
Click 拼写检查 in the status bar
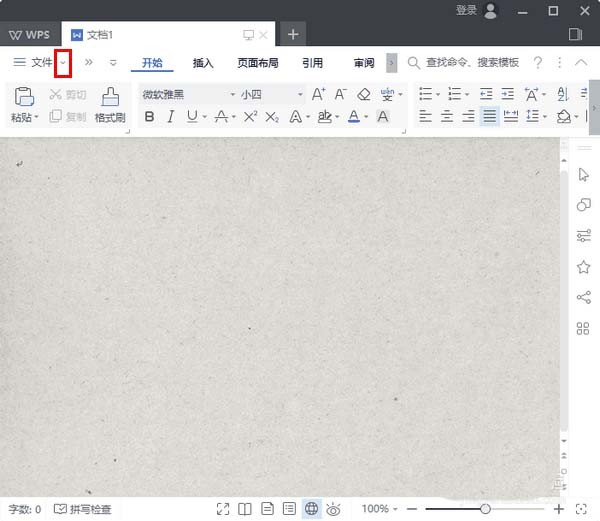83,509
